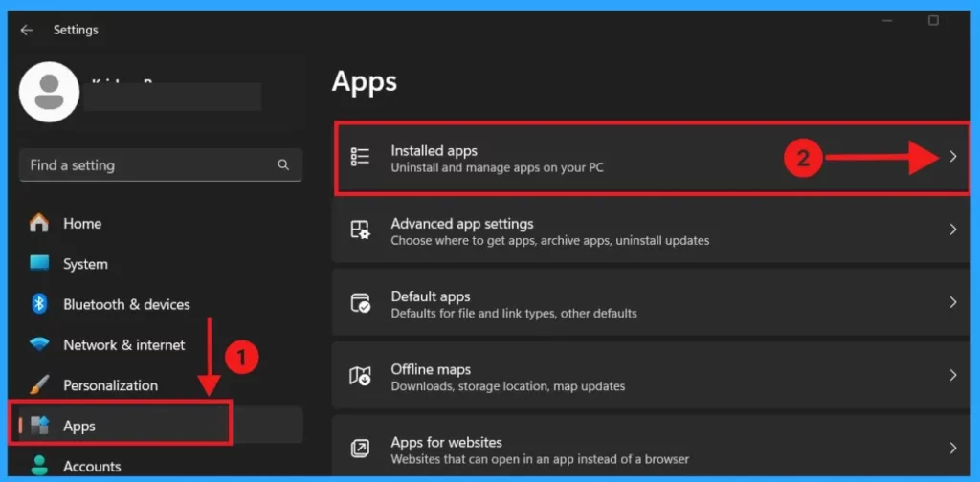
Task: Go to Bluetooth & devices section
Action: click(126, 304)
